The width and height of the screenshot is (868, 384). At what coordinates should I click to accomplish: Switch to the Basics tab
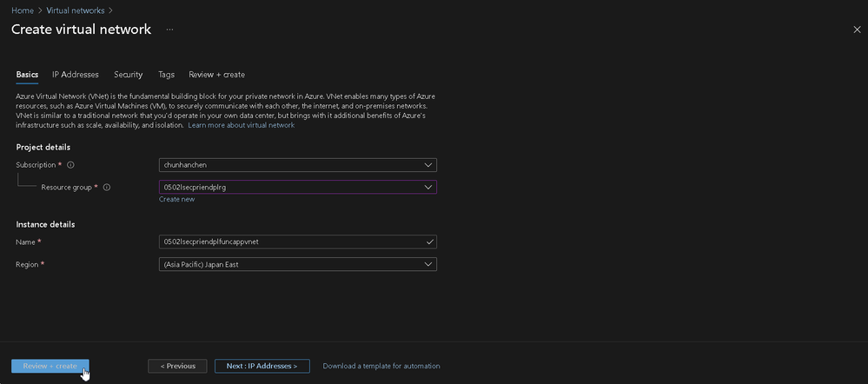[x=27, y=75]
